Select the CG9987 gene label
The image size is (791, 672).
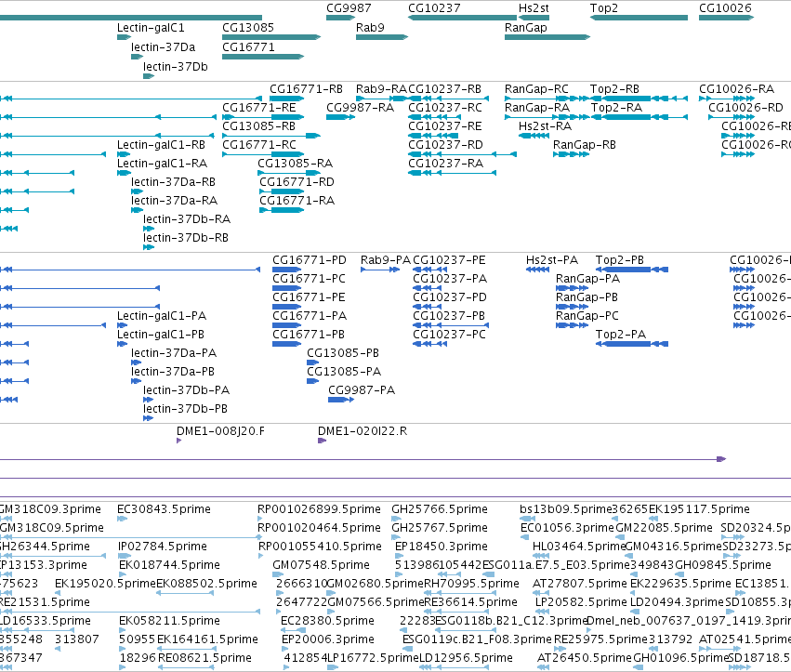[x=349, y=8]
